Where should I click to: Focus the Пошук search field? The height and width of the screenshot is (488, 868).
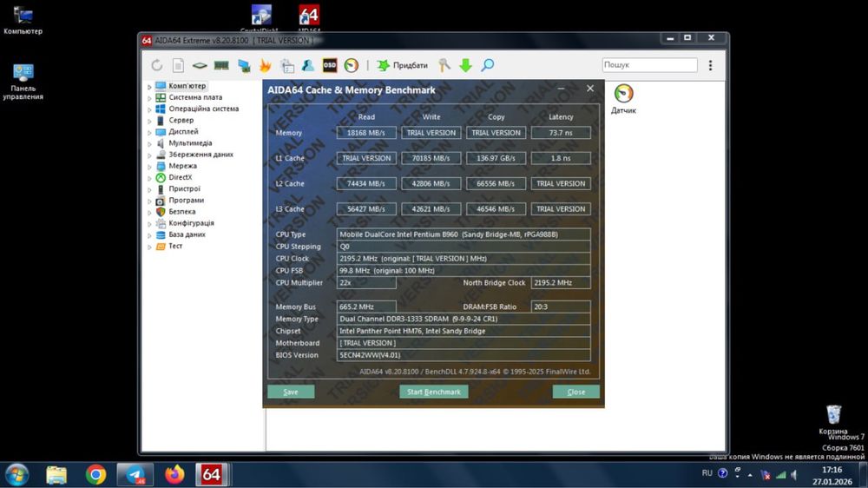tap(649, 65)
